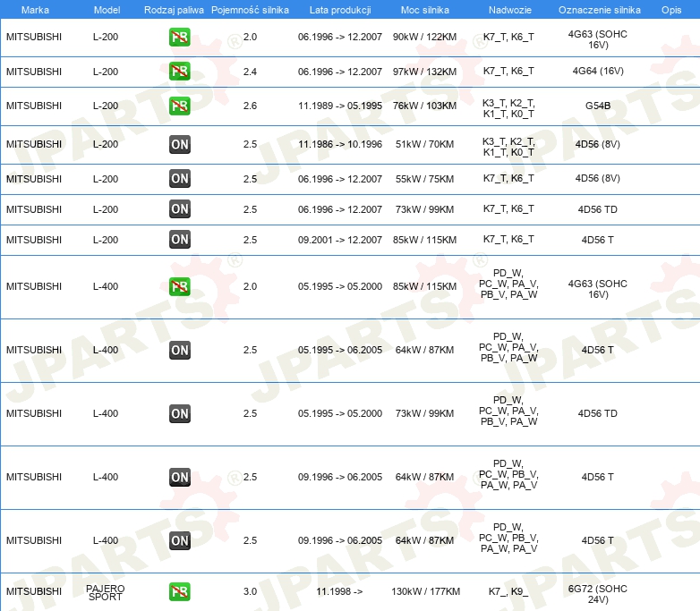This screenshot has width=700, height=611.
Task: Select the PB fuel icon for the G54B engine
Action: tap(180, 106)
